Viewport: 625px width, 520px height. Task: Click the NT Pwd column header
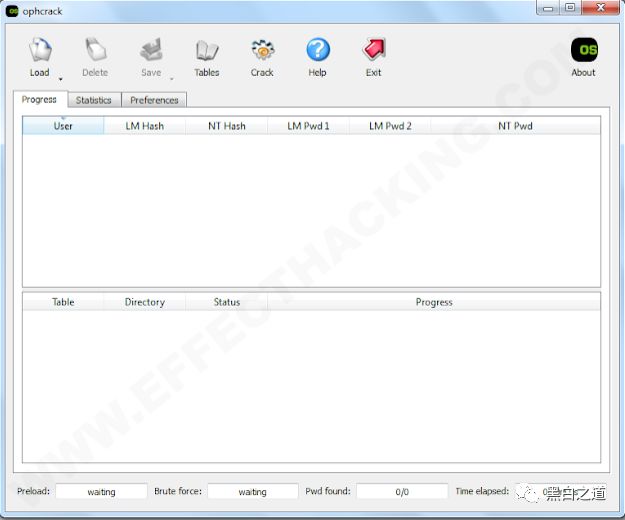pyautogui.click(x=515, y=126)
